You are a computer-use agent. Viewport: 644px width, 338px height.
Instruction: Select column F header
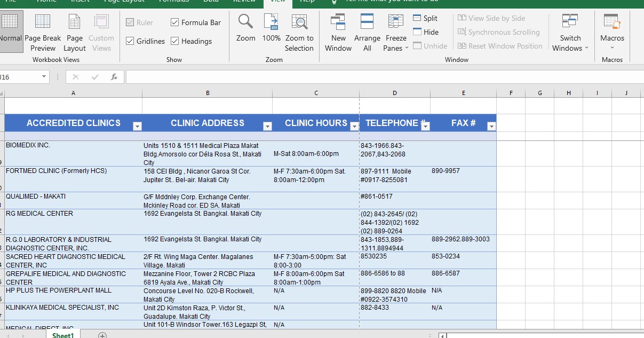(x=511, y=93)
